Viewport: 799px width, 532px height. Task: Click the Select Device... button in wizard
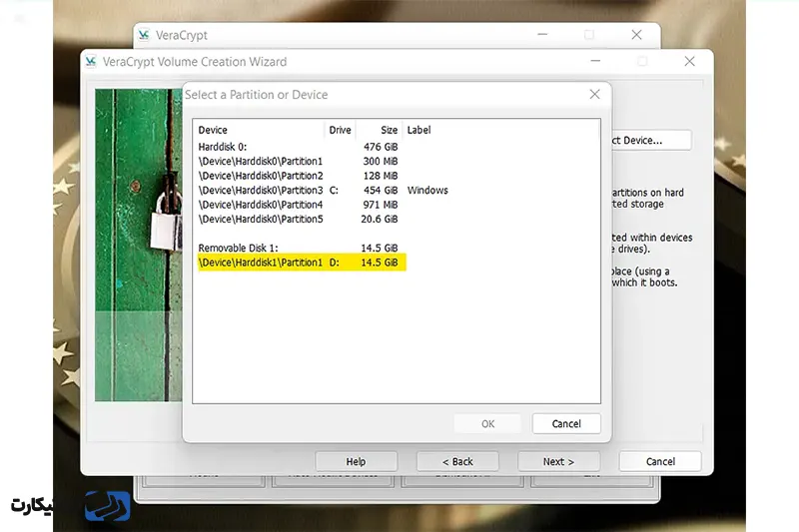click(651, 140)
